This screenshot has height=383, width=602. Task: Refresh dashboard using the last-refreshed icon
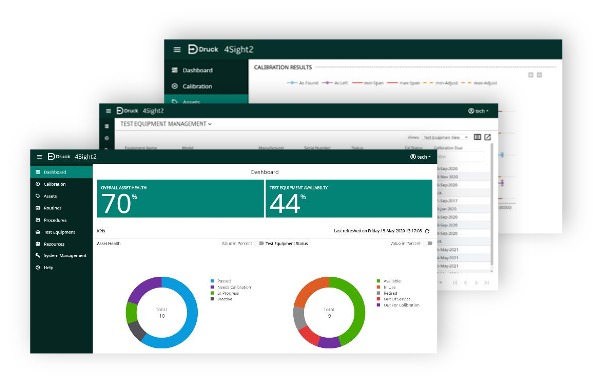click(427, 231)
